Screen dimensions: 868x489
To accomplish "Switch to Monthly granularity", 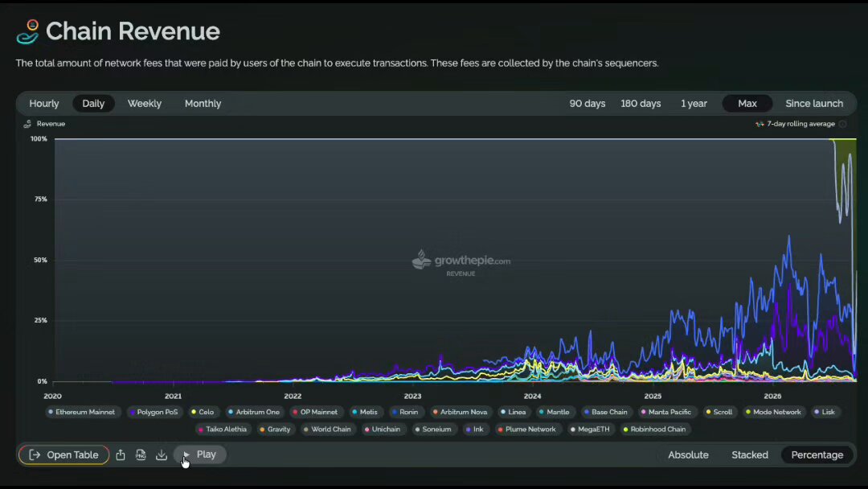I will (203, 104).
